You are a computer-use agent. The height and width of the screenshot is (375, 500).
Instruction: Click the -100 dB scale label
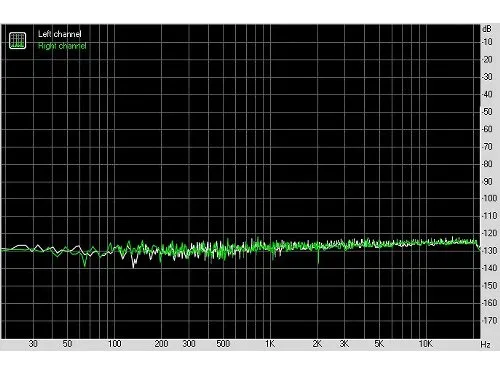[x=489, y=198]
